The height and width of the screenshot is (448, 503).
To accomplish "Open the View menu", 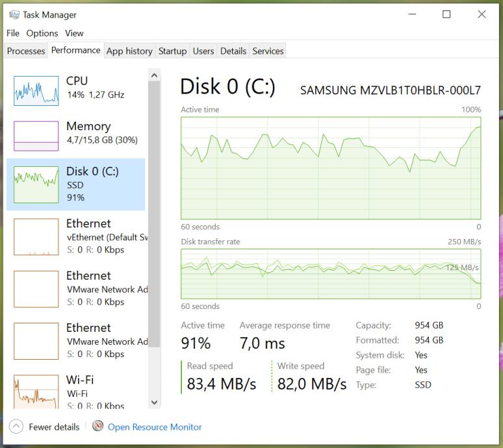I will click(74, 33).
